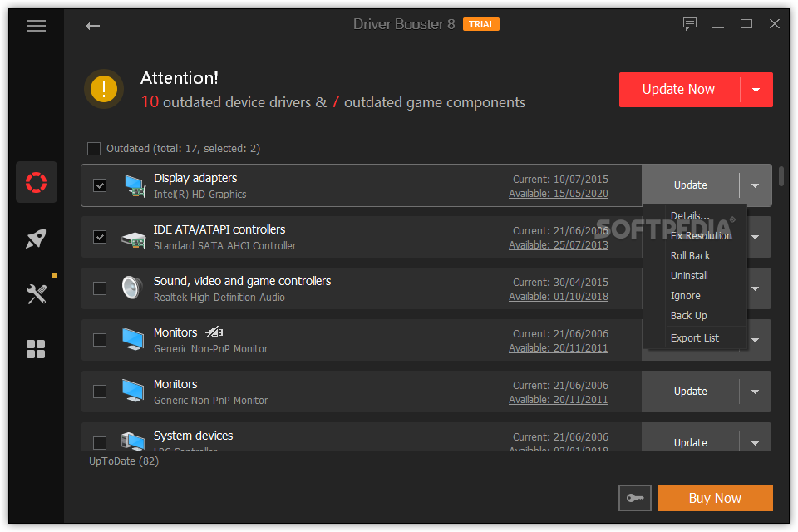Open the feedback chat icon

coord(690,24)
